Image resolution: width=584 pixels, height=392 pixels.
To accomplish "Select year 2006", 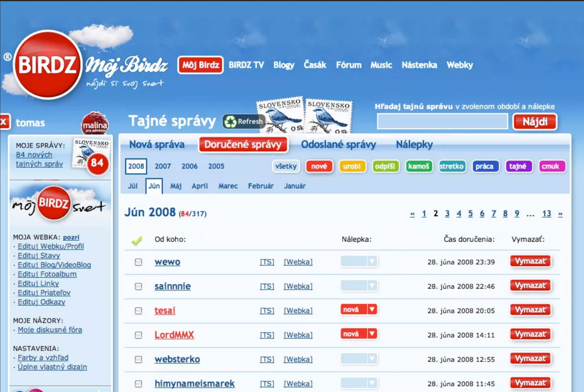I will (x=190, y=166).
